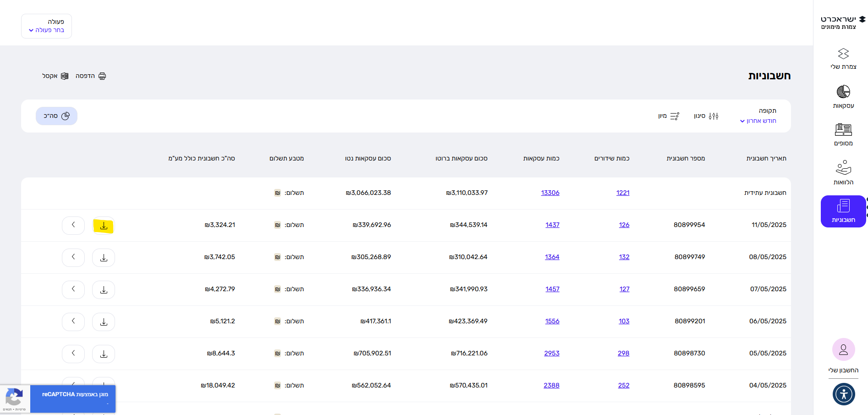Open My Account (החשבון שלי) avatar
Screen dimensions: 868x415
tap(843, 350)
